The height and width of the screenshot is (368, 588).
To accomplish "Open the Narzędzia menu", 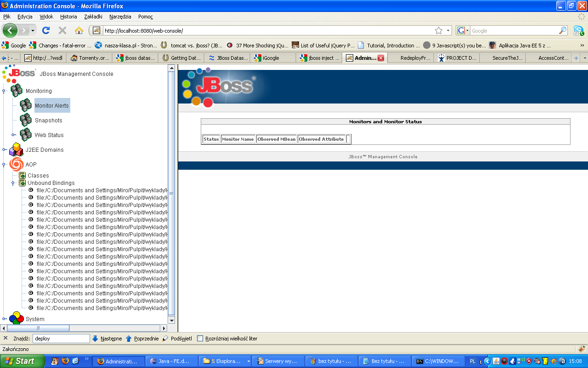I will (x=120, y=17).
